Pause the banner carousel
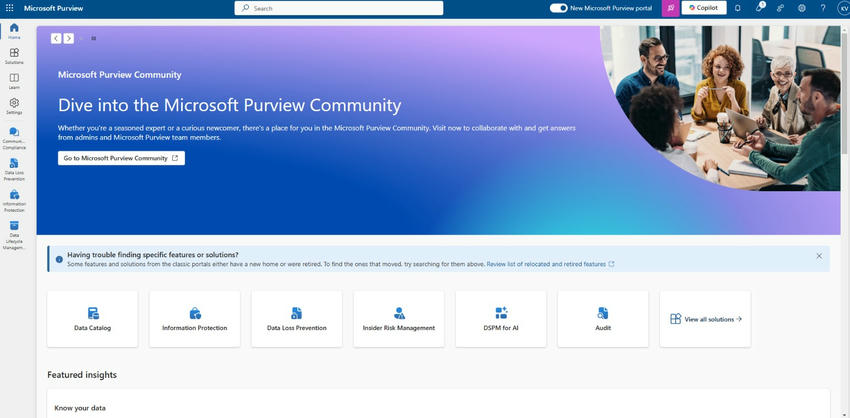The width and height of the screenshot is (850, 418). tap(93, 38)
